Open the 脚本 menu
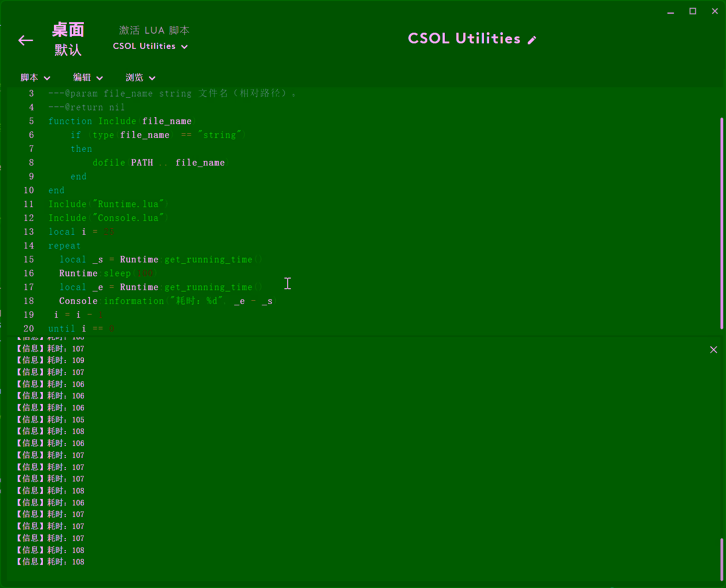 point(35,77)
